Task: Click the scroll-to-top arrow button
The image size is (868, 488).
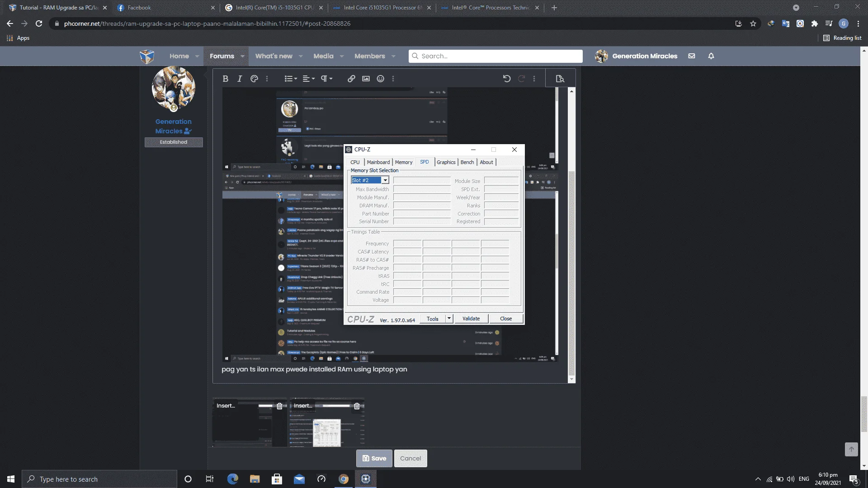Action: 851,449
